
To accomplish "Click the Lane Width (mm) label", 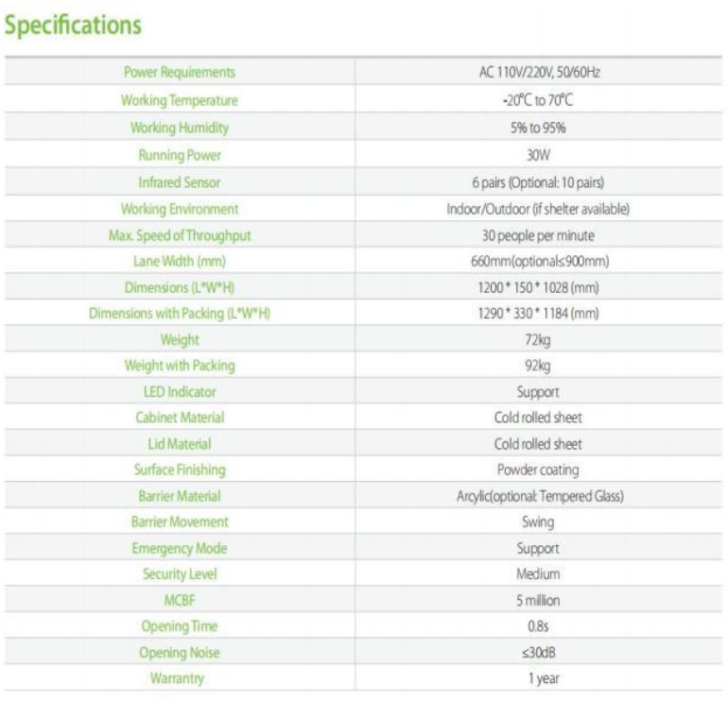I will 180,261.
